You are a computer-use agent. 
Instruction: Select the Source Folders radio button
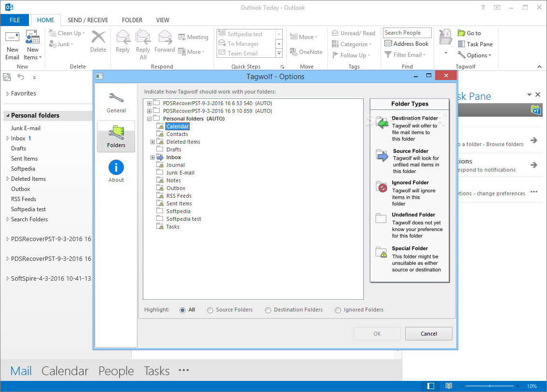tap(210, 310)
